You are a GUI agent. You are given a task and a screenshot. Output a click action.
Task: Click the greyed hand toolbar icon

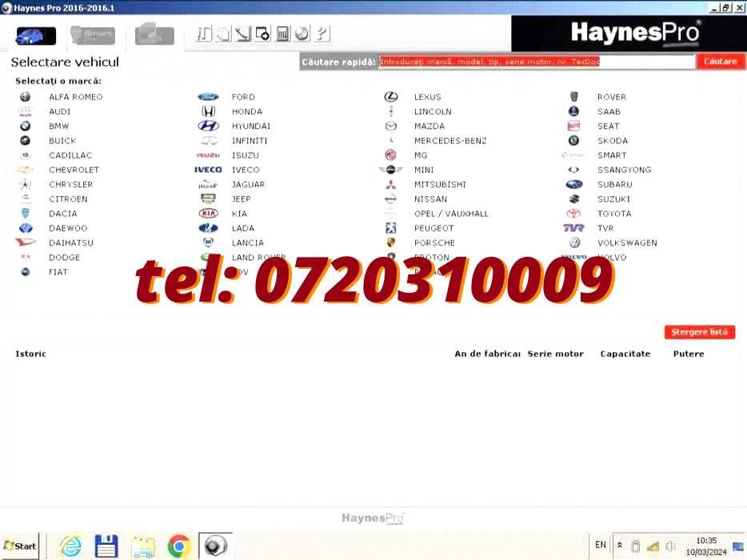pos(223,34)
